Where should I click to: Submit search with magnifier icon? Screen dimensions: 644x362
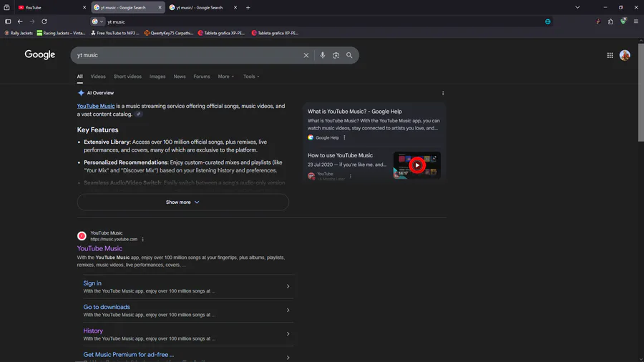coord(349,55)
